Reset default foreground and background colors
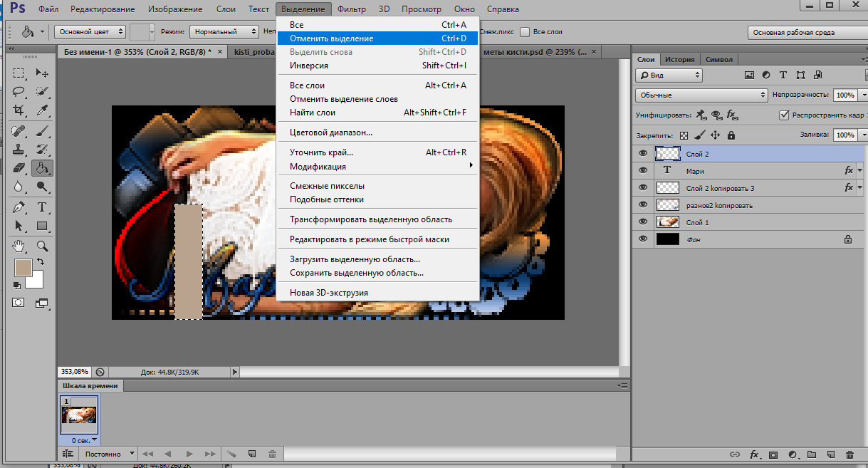This screenshot has width=868, height=468. click(17, 285)
